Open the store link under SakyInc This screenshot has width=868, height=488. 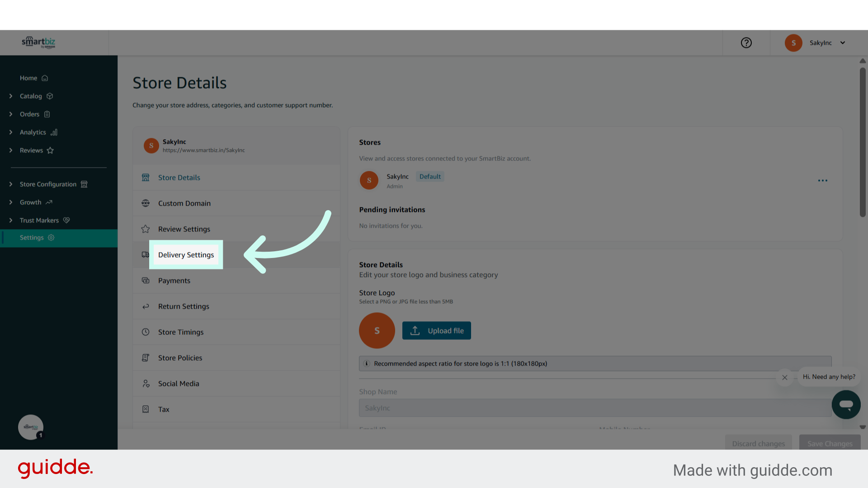[x=204, y=150]
